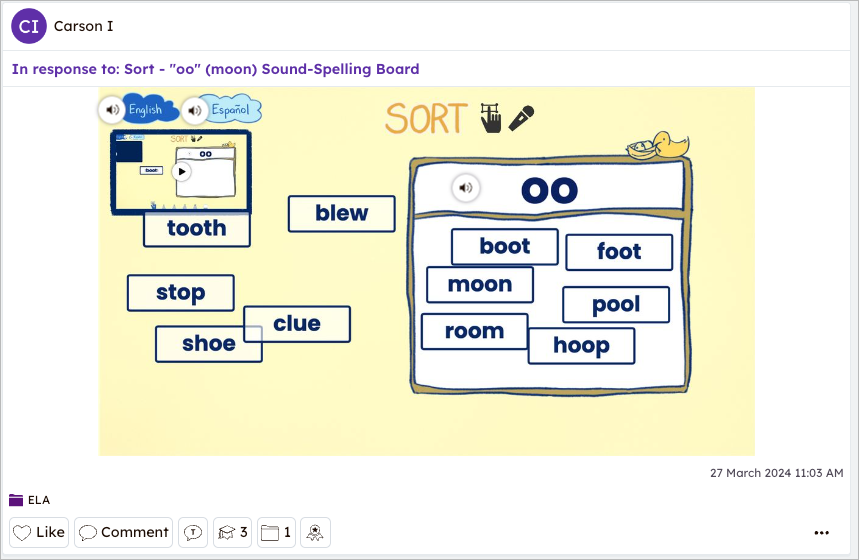
Task: Play the Español audio instructions speaker
Action: click(195, 109)
